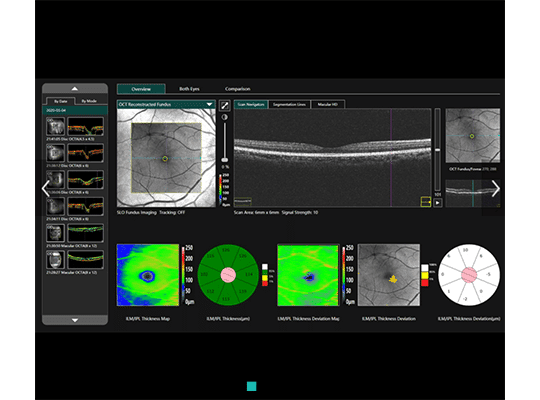Viewport: 540px width, 400px height.
Task: Go to next slide with right arrow
Action: [496, 188]
